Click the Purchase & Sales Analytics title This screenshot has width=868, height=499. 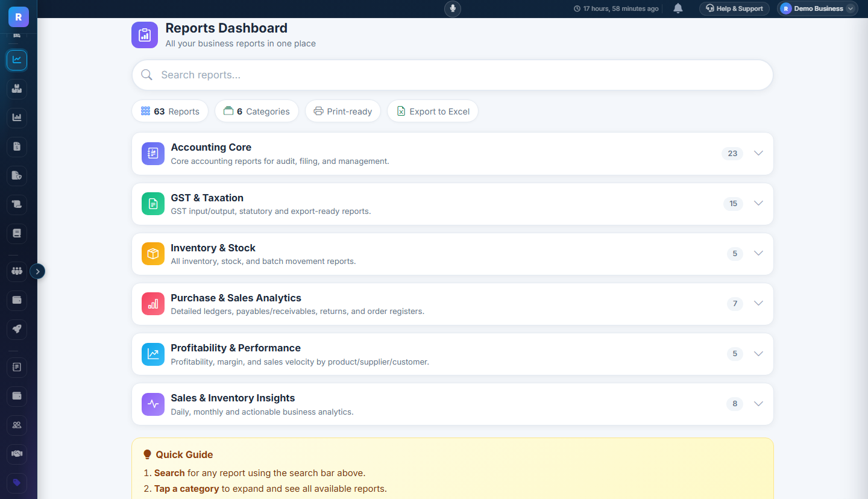point(236,298)
